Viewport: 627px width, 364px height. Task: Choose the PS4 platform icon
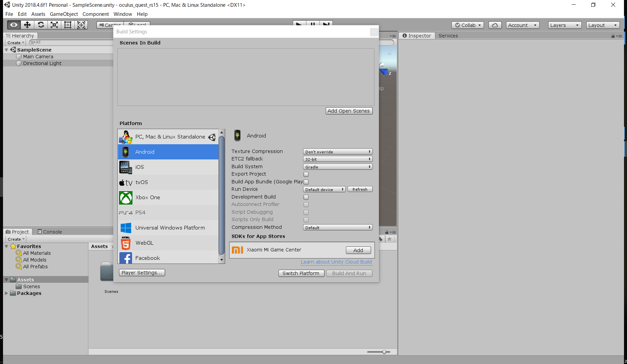point(125,213)
